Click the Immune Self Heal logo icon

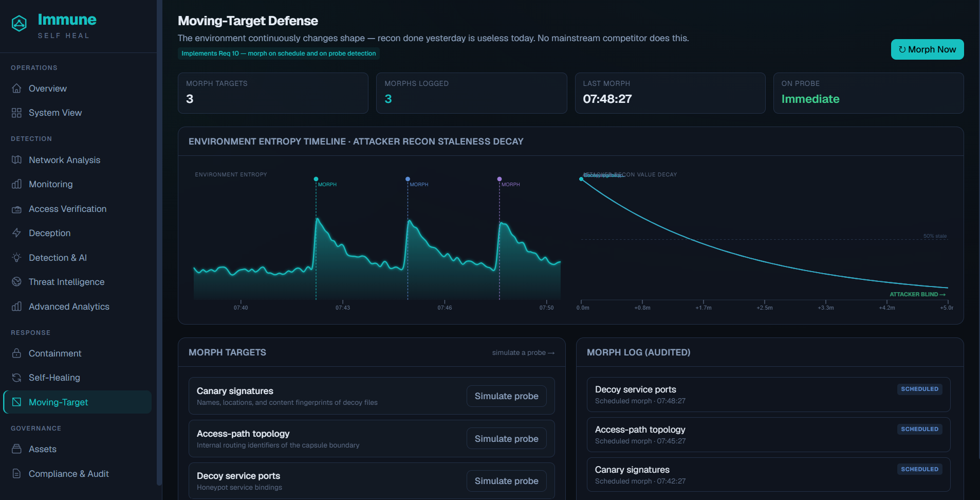point(19,23)
